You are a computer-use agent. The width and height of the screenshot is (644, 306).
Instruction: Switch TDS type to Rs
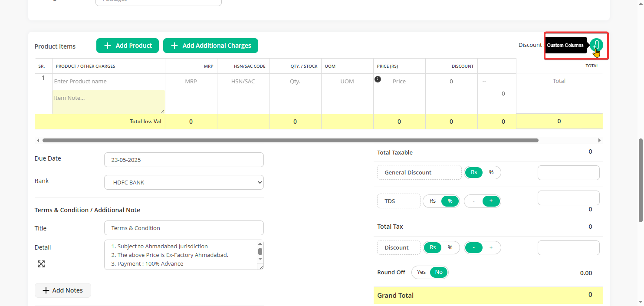433,201
